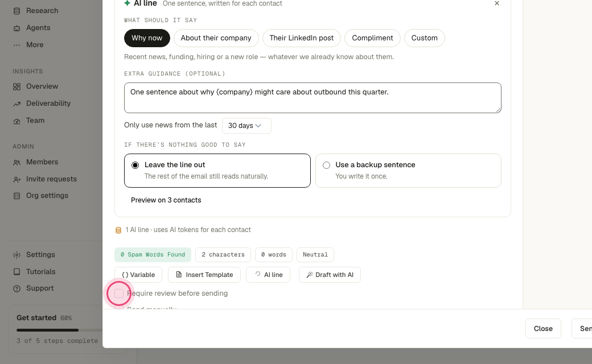The width and height of the screenshot is (592, 364).
Task: Select About their company option
Action: click(x=216, y=38)
